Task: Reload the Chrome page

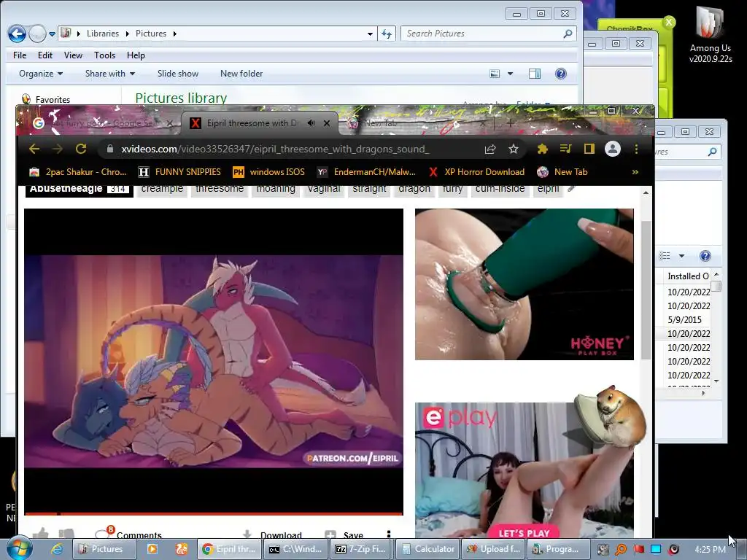Action: point(81,149)
